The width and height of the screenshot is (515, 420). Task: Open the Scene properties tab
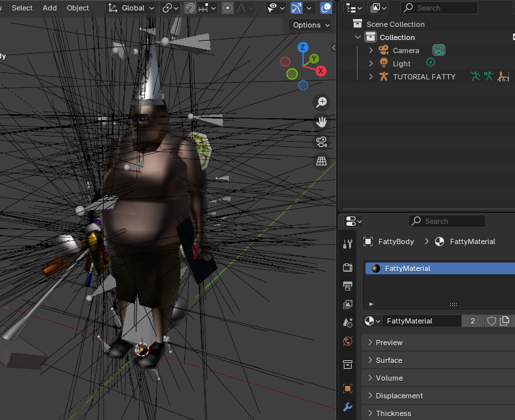click(348, 323)
